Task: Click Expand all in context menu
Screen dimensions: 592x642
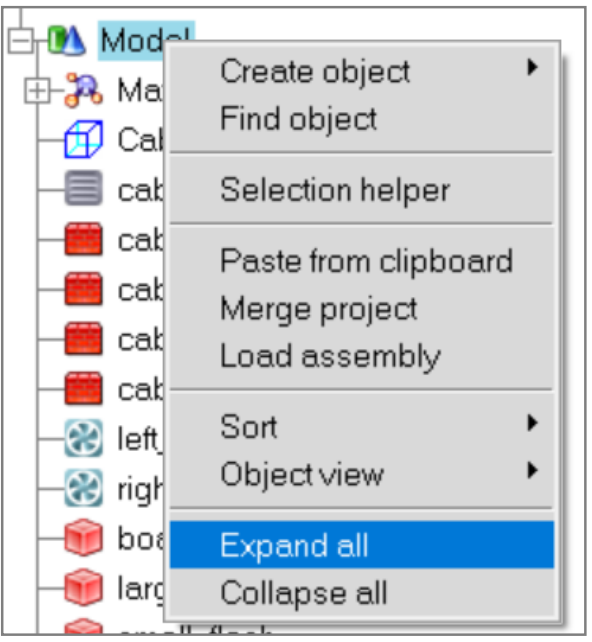Action: click(x=362, y=545)
